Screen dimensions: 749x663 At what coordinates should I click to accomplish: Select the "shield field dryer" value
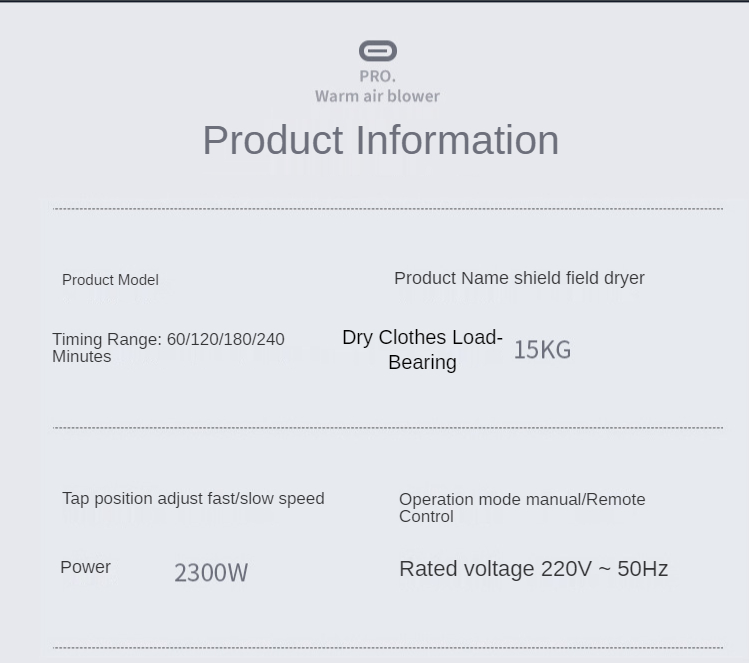click(579, 278)
